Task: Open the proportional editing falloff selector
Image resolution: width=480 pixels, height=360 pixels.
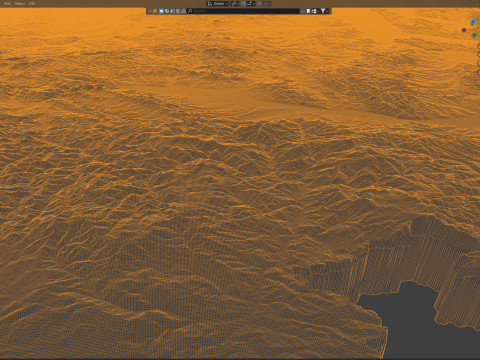Action: tap(267, 4)
